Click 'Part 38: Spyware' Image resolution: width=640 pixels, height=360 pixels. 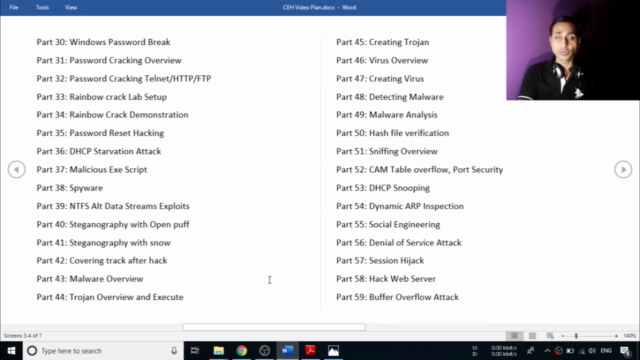point(70,188)
